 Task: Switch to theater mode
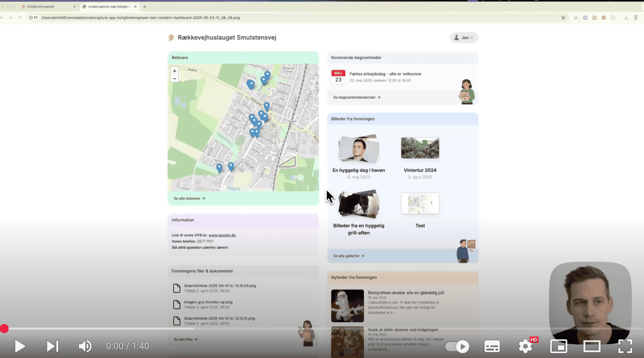592,346
